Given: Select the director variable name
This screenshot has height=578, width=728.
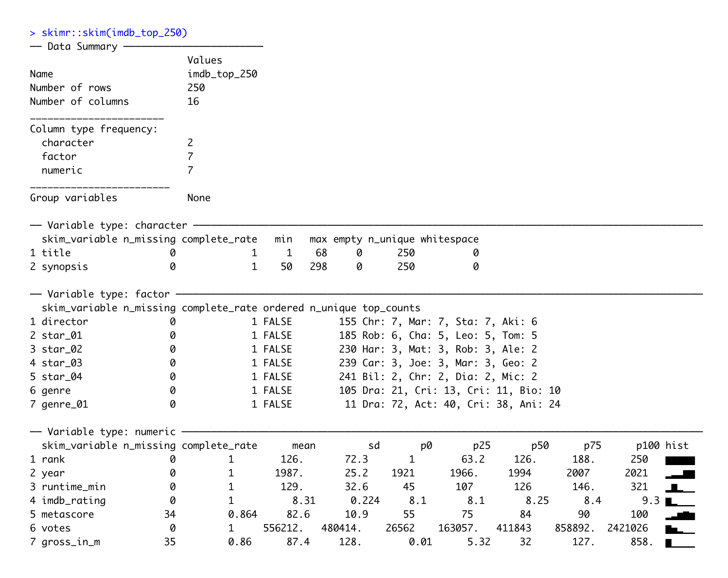Looking at the screenshot, I should [65, 322].
